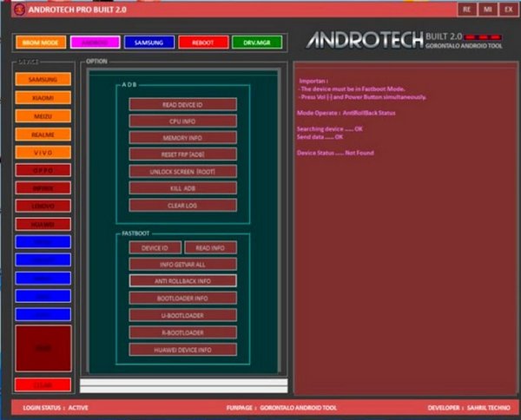Viewport: 521px width, 420px height.
Task: Choose OPPO in the device list
Action: [43, 170]
